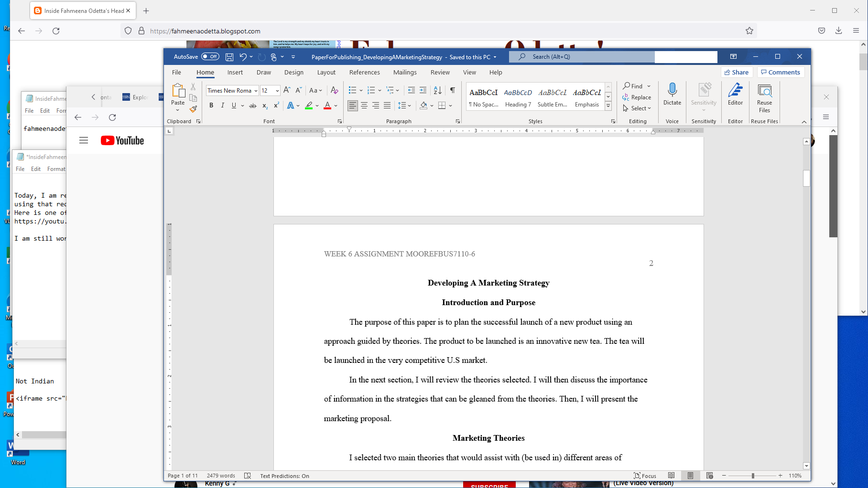Center-align the paragraph
This screenshot has width=868, height=488.
(x=364, y=106)
